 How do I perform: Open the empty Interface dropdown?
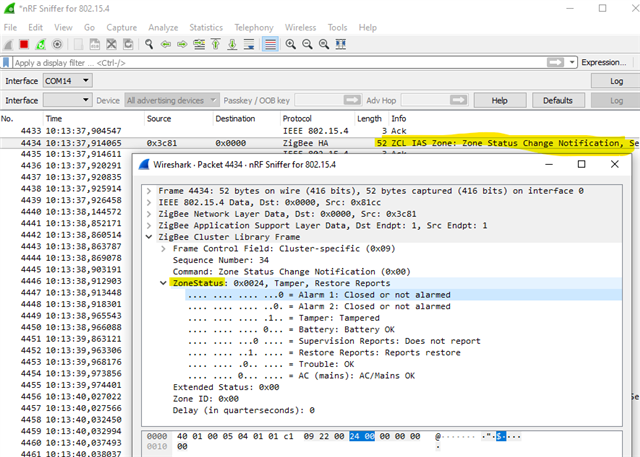[68, 100]
